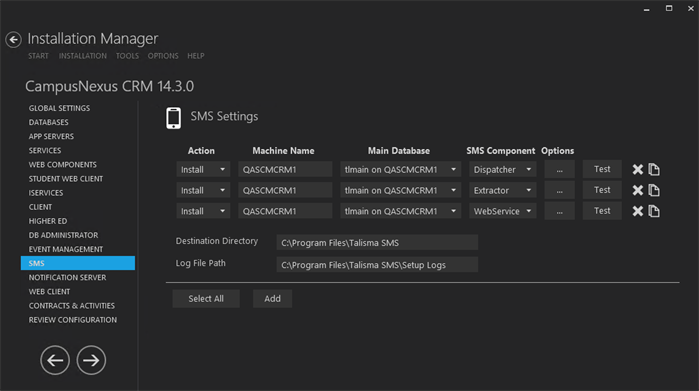This screenshot has height=391, width=699.
Task: Click Machine Name field in Extractor row
Action: point(285,190)
